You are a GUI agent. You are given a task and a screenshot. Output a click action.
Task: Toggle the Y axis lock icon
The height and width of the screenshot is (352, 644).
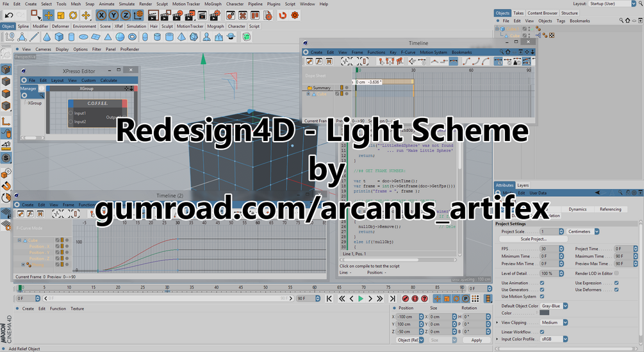coord(114,15)
